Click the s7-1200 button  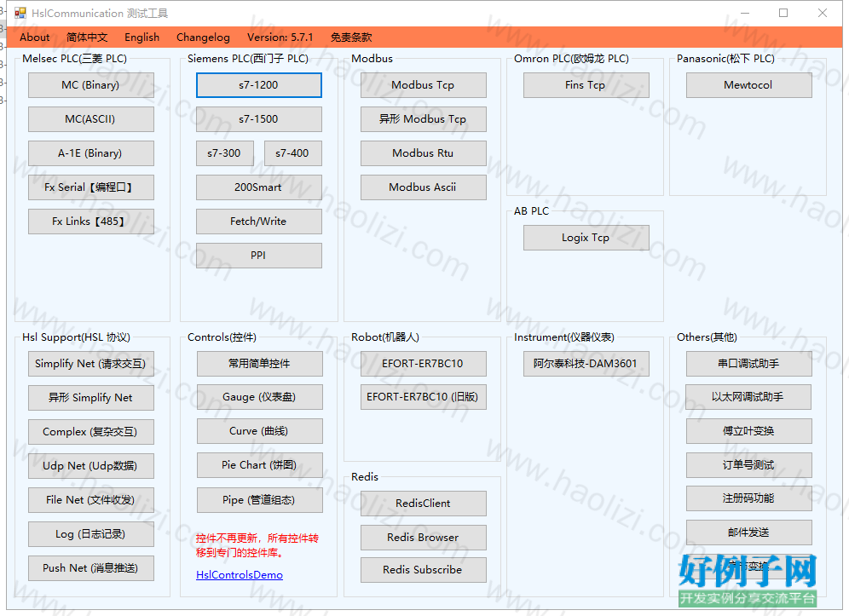(x=259, y=85)
